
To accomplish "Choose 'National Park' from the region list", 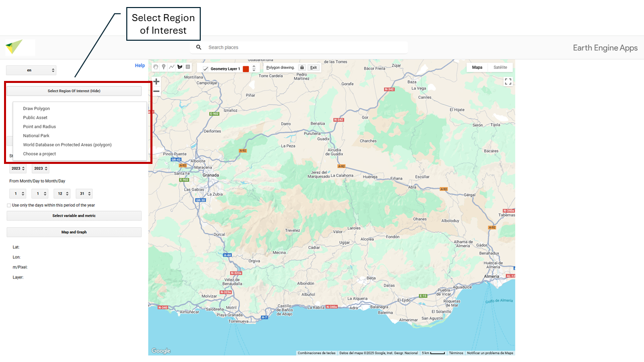I will (x=36, y=136).
